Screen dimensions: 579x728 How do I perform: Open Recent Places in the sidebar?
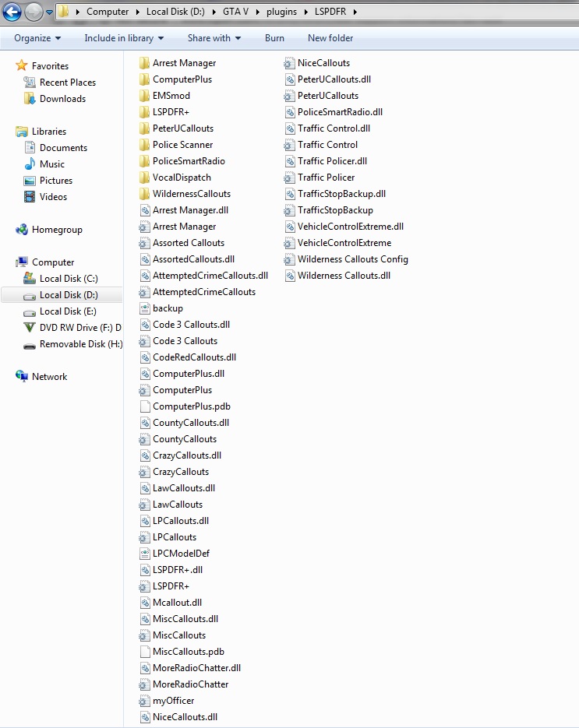(x=67, y=83)
